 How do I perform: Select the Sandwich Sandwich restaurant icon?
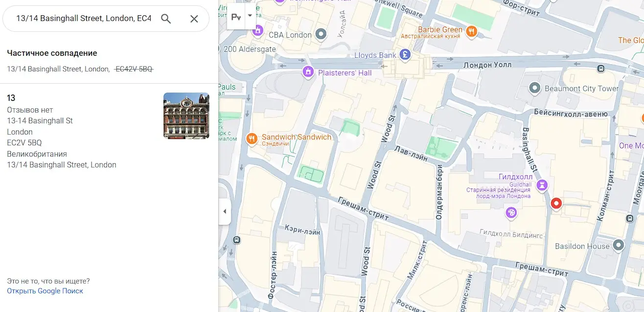pos(252,139)
